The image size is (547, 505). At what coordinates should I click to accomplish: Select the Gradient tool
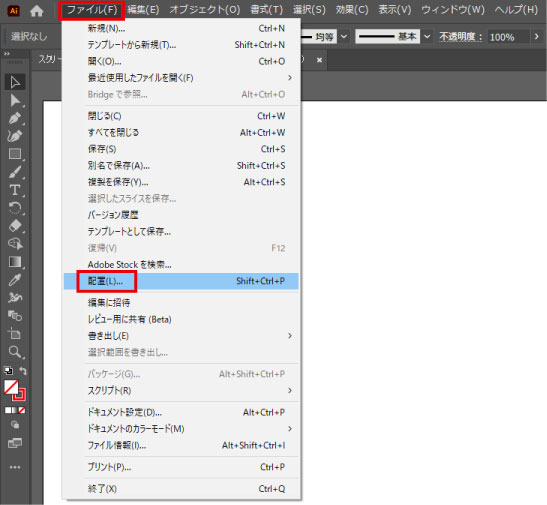[x=15, y=262]
